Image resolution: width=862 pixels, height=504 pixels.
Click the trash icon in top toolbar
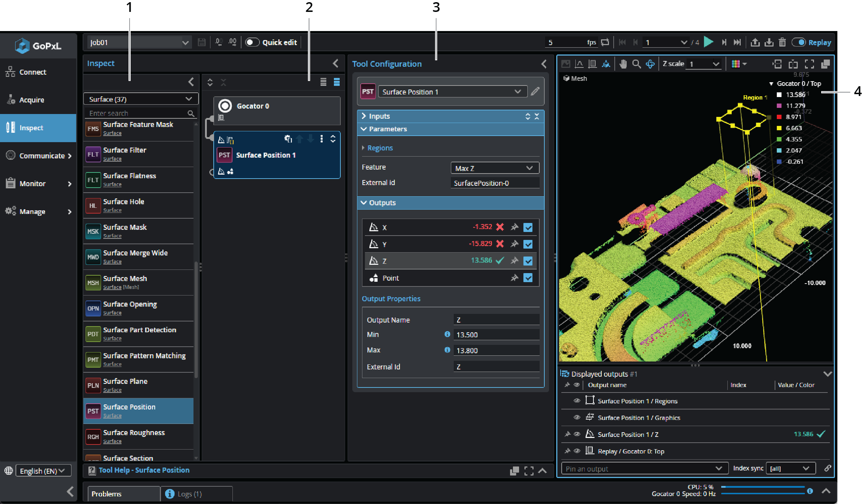pos(782,42)
